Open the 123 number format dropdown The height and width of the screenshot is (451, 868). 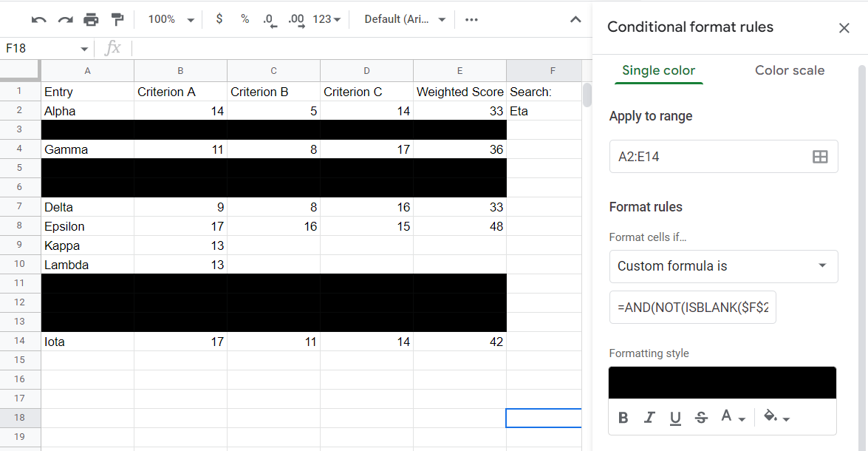[x=323, y=19]
